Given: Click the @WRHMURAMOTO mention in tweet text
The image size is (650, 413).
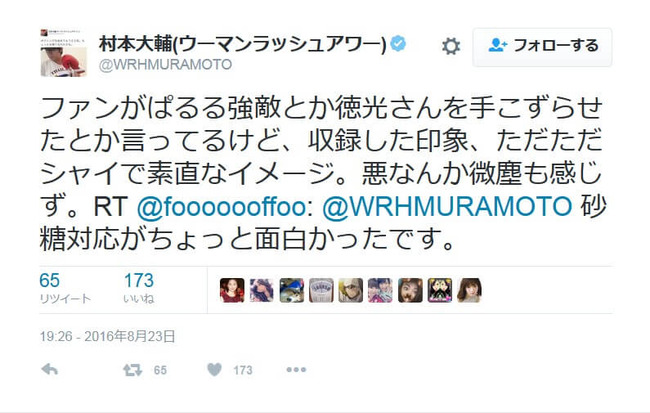Looking at the screenshot, I should tap(447, 206).
